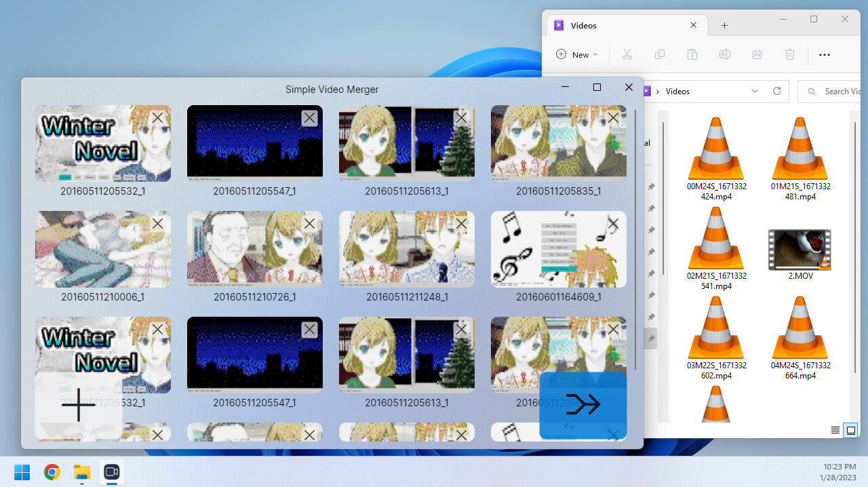Open the See more ellipsis menu

[825, 54]
